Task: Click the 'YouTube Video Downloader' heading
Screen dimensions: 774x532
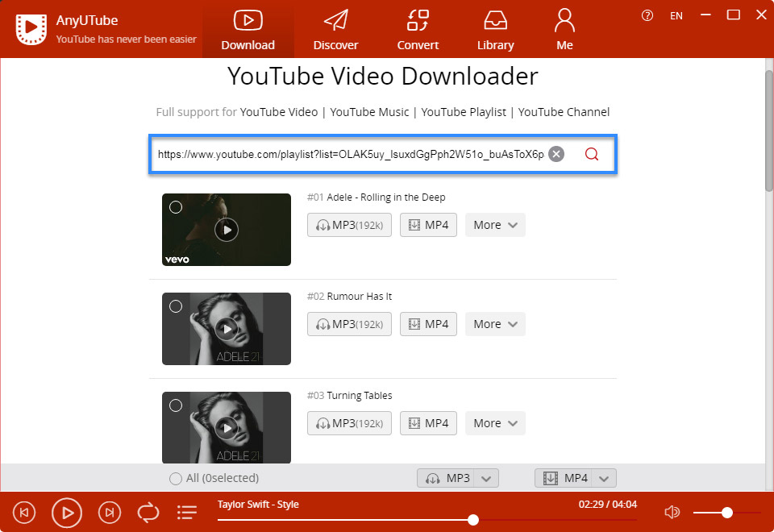Action: [382, 76]
